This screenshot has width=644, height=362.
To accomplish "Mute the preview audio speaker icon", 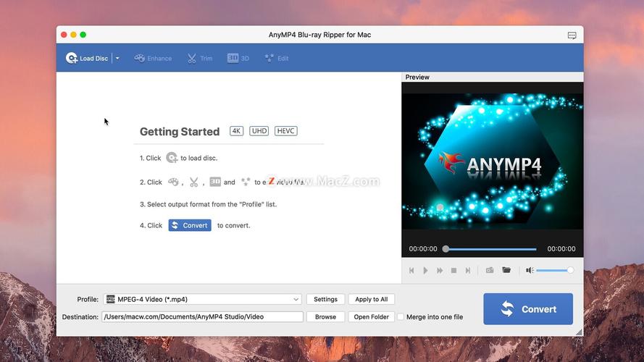I will click(x=530, y=270).
